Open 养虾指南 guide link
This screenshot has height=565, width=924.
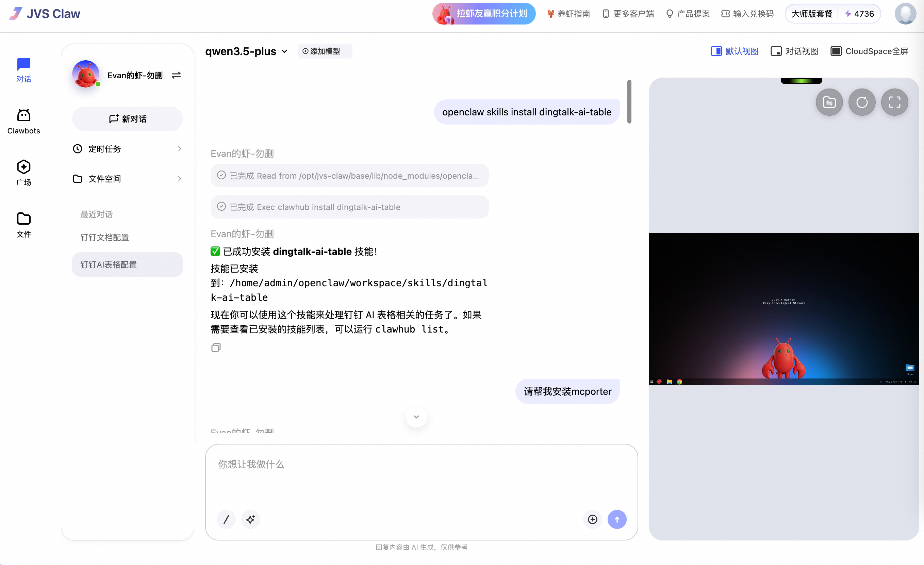[x=568, y=14]
